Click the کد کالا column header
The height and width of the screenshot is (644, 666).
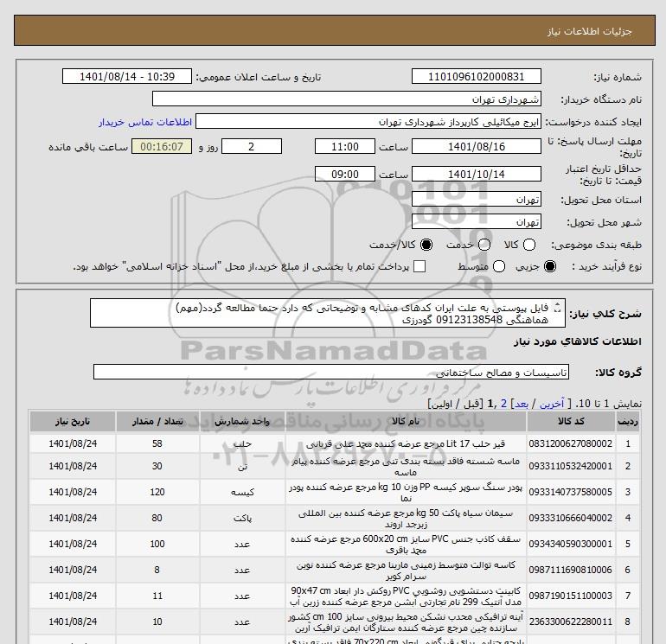(571, 421)
